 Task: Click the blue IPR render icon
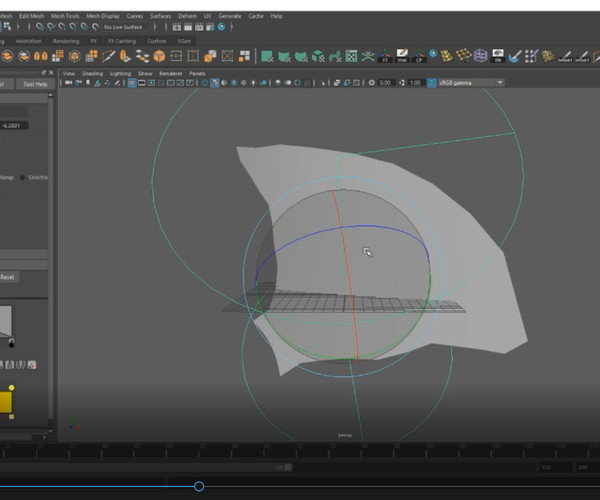coord(222,27)
